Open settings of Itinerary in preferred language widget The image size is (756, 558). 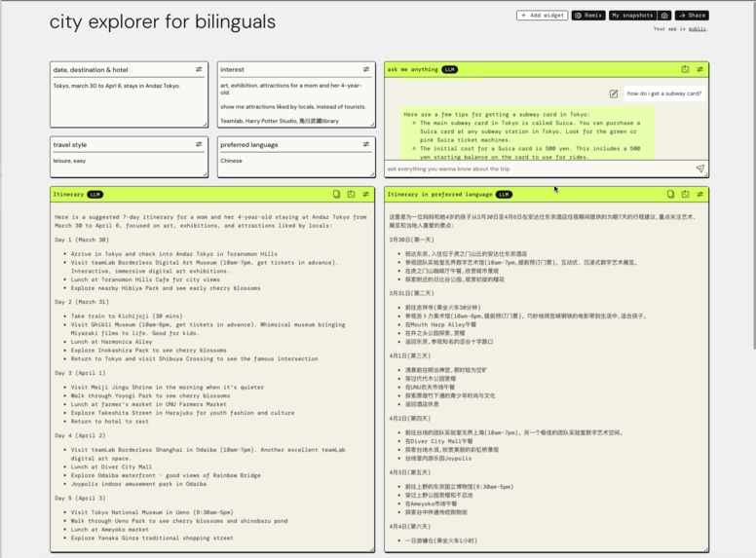coord(699,194)
